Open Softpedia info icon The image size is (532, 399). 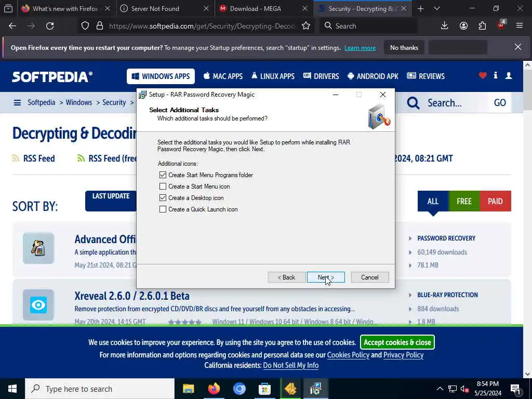(496, 75)
